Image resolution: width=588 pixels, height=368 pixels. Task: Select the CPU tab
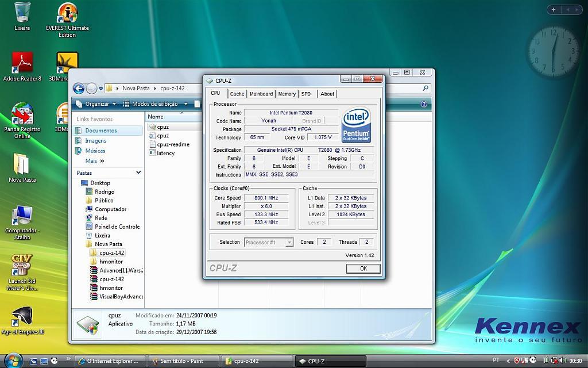point(216,93)
